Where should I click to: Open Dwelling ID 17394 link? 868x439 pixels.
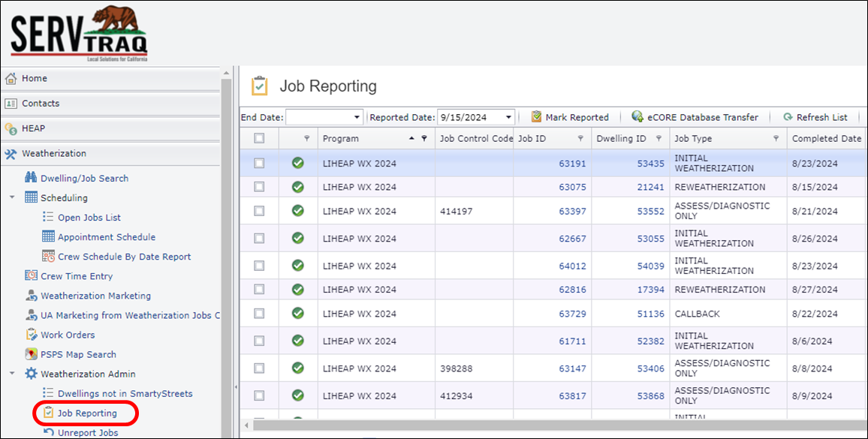(x=650, y=290)
